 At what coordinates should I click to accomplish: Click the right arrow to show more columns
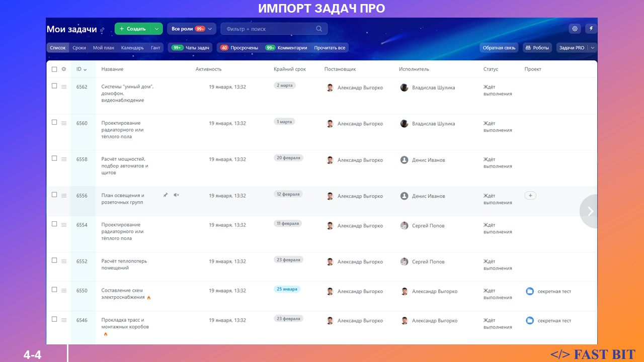point(589,211)
